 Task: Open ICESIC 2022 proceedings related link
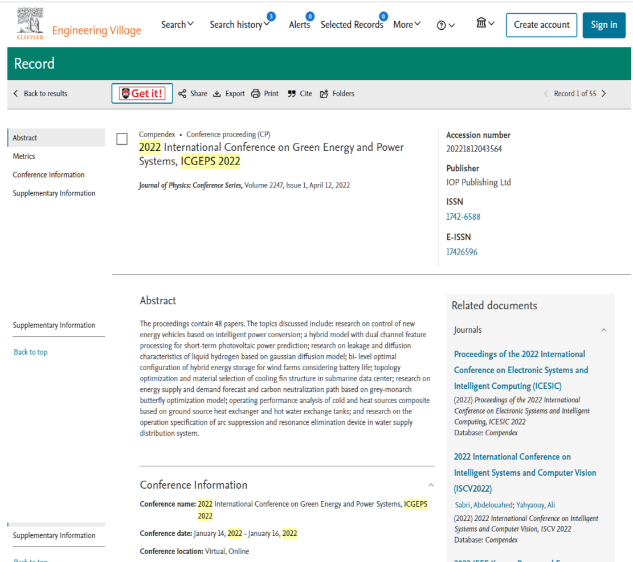click(521, 370)
